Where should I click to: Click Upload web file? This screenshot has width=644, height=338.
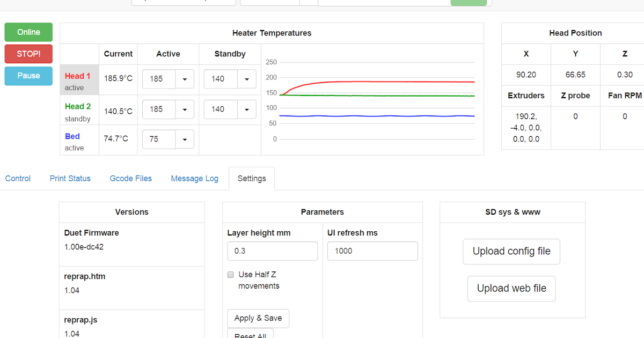pyautogui.click(x=511, y=288)
